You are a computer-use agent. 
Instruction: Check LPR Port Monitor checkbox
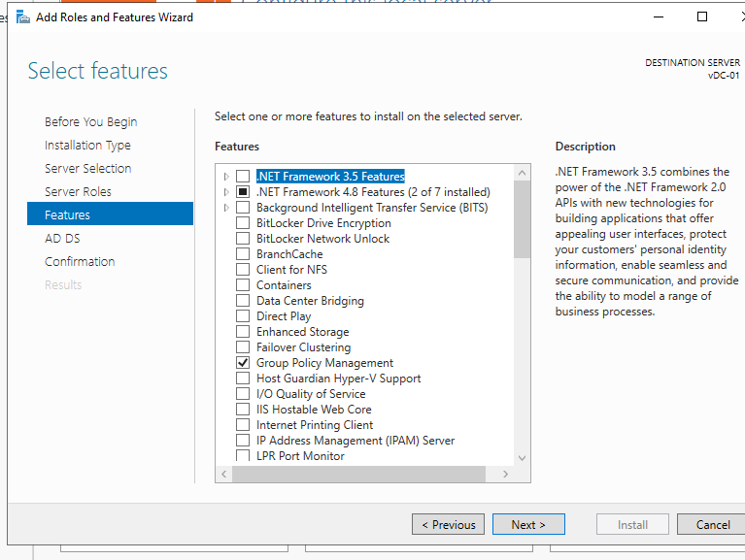point(243,456)
